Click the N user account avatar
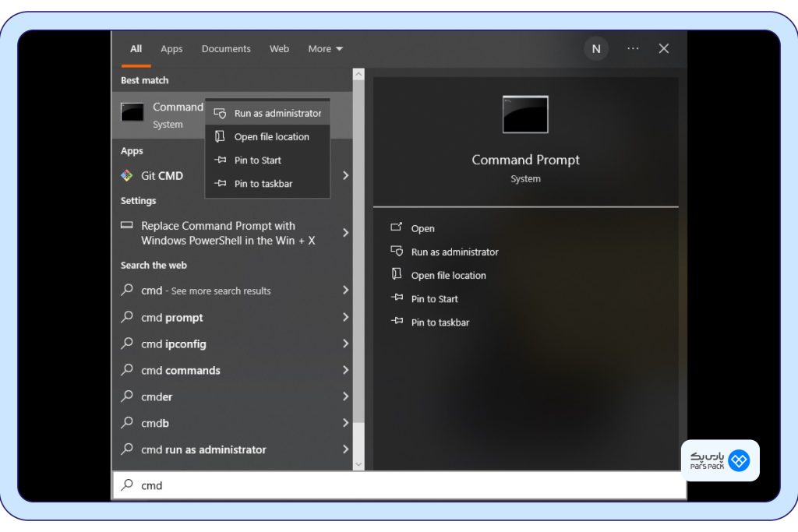 [x=596, y=49]
